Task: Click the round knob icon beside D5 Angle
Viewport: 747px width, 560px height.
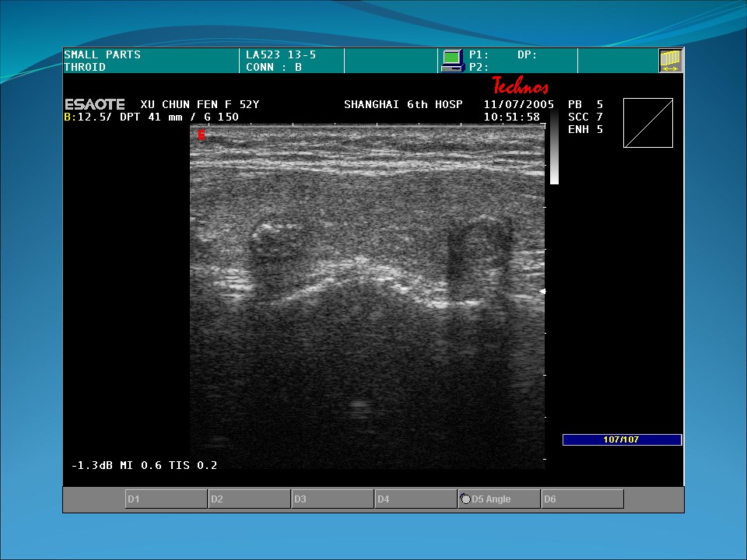Action: coord(465,499)
